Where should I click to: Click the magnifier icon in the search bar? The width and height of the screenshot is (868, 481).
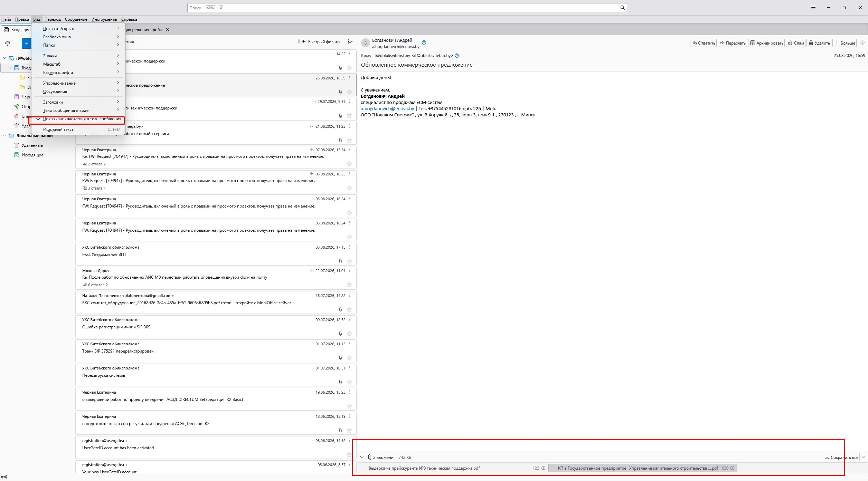point(622,8)
